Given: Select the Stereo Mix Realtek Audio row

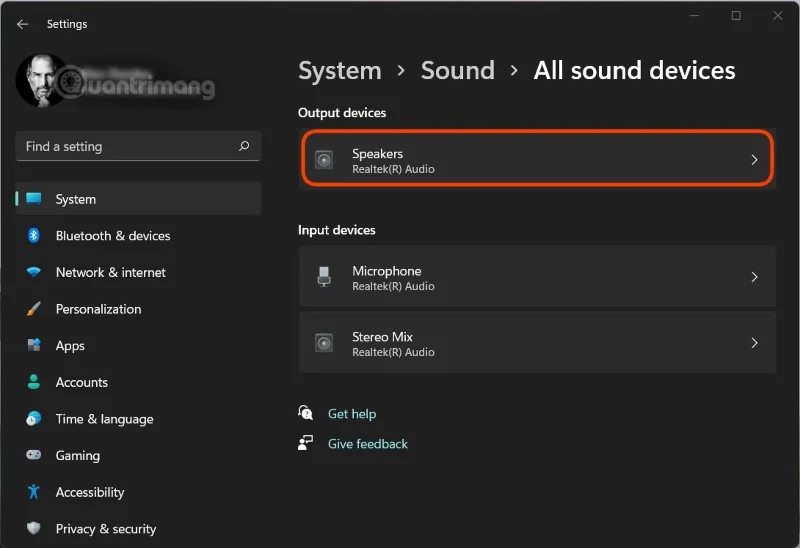Looking at the screenshot, I should pos(537,343).
